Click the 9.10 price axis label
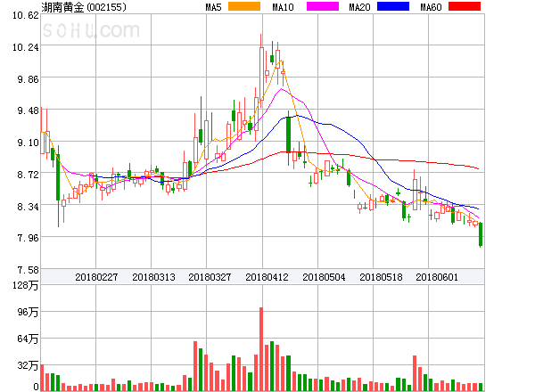The height and width of the screenshot is (392, 535). 28,143
